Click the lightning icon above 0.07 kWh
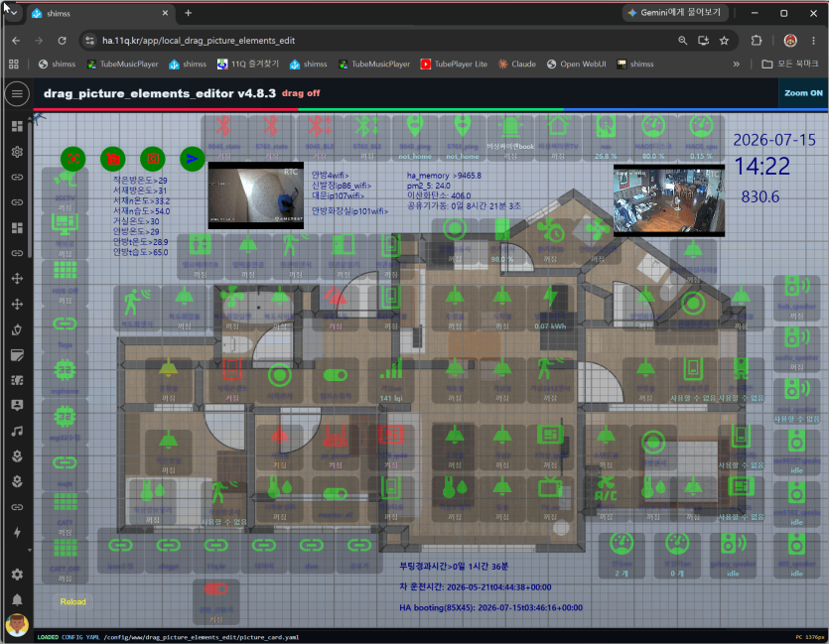 [x=550, y=297]
